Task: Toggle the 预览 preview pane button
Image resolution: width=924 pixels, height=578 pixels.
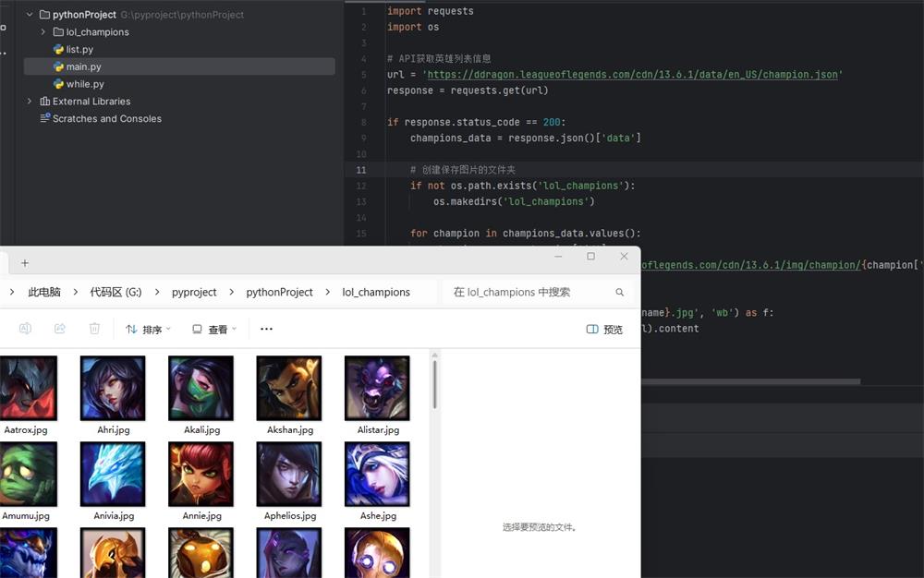Action: 604,329
